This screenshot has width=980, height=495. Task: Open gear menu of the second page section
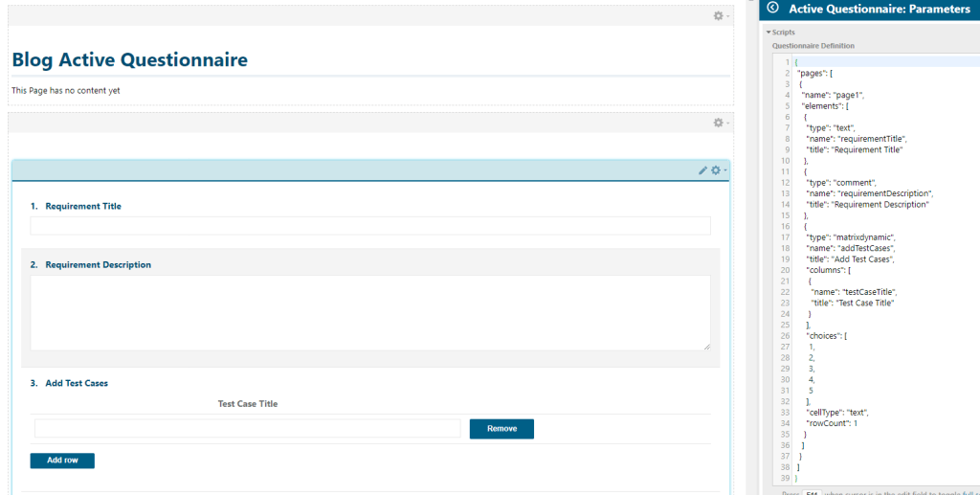tap(720, 123)
